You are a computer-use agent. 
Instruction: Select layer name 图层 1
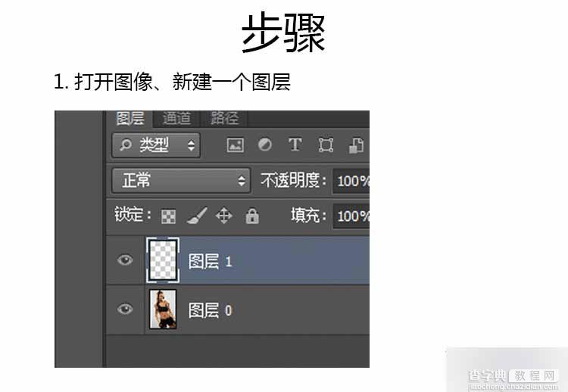pyautogui.click(x=210, y=261)
